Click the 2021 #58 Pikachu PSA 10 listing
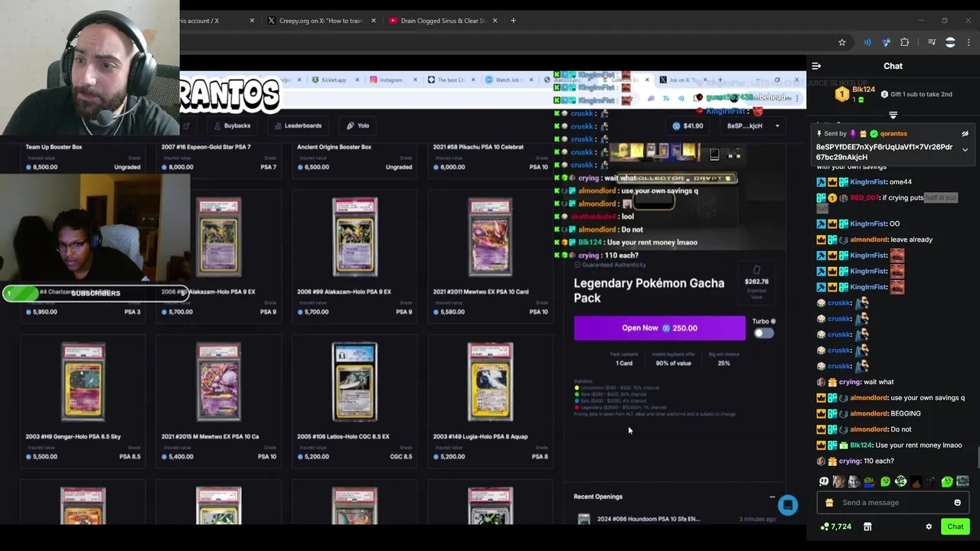Image resolution: width=980 pixels, height=551 pixels. [490, 156]
